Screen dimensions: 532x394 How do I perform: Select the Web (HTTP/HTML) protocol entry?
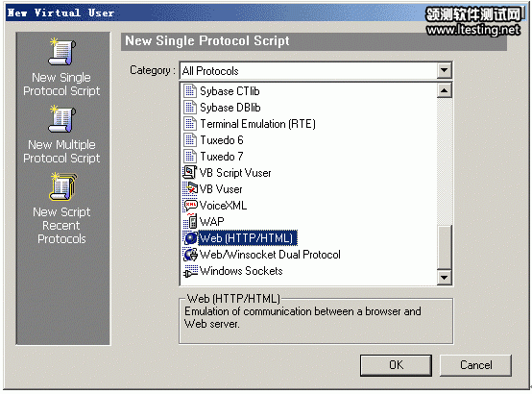247,237
